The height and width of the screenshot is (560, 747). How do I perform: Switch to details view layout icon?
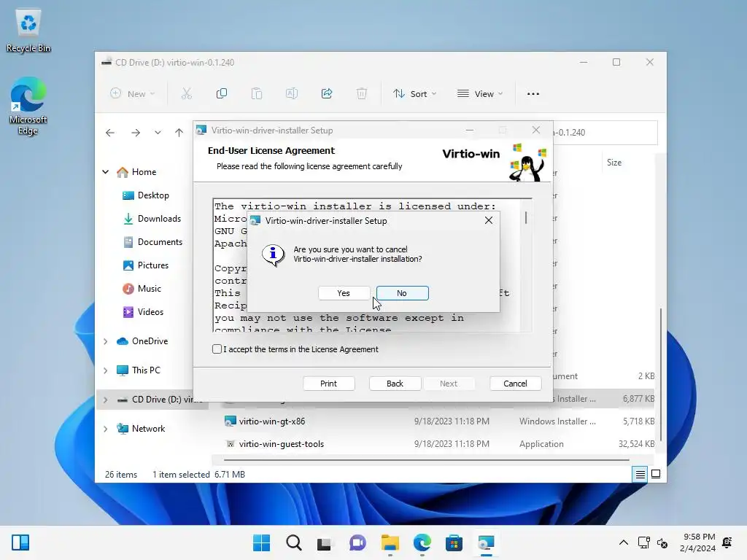pos(640,474)
